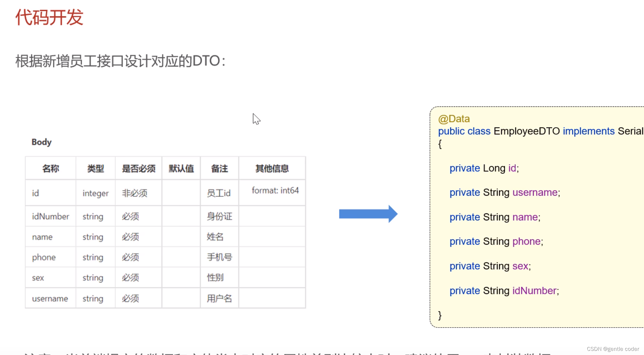Image resolution: width=644 pixels, height=355 pixels.
Task: Click the 备注 column header
Action: click(x=219, y=168)
